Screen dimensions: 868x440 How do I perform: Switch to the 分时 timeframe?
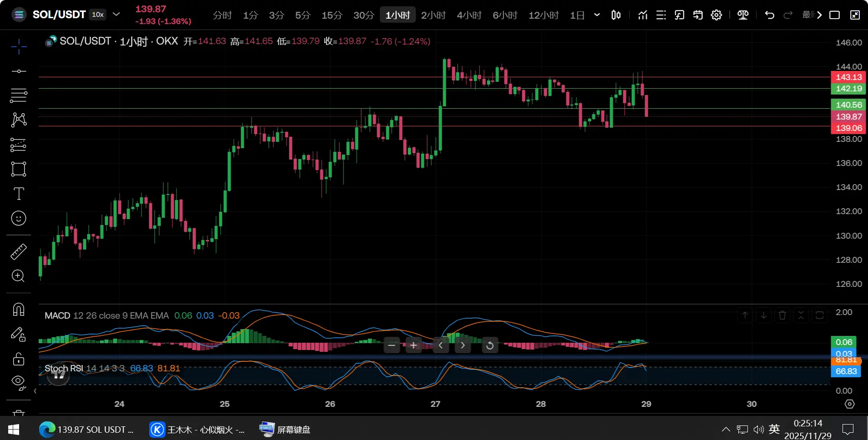pyautogui.click(x=222, y=15)
